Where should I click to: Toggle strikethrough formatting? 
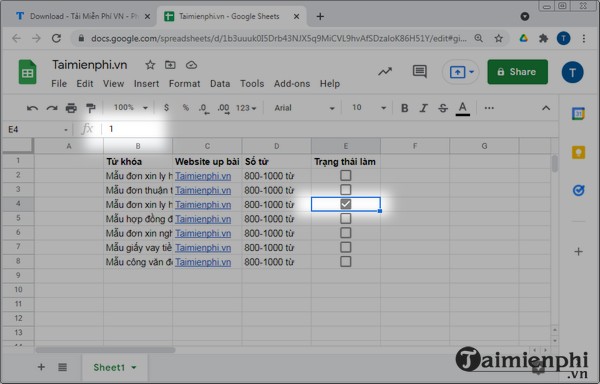point(443,108)
